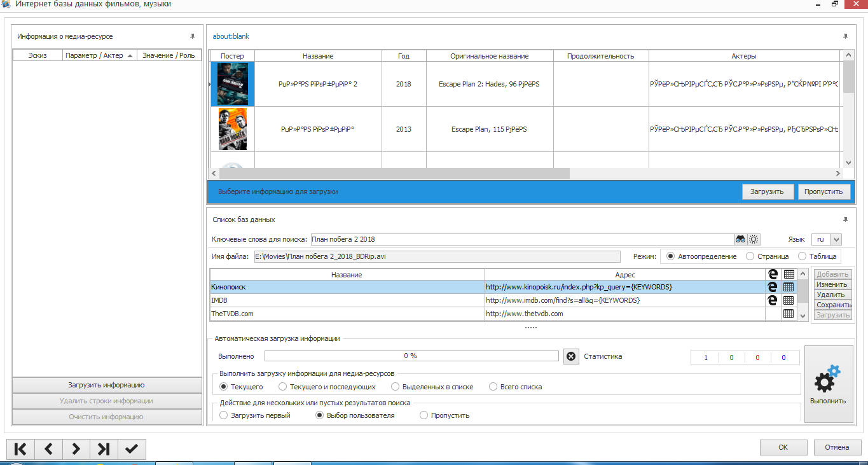The height and width of the screenshot is (465, 868).
Task: Click the Год column header
Action: pos(404,56)
